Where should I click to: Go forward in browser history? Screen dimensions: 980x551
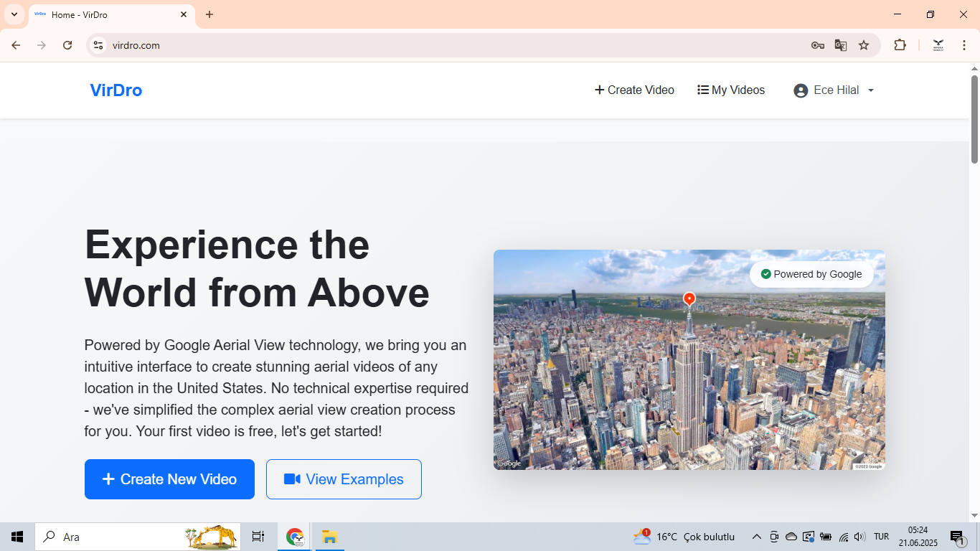coord(42,45)
